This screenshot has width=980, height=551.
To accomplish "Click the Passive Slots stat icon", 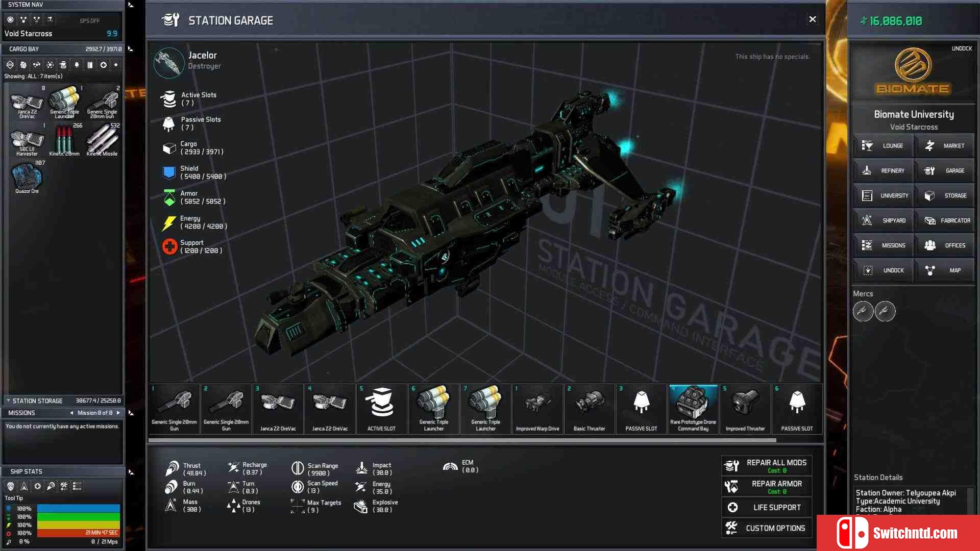I will (x=168, y=123).
